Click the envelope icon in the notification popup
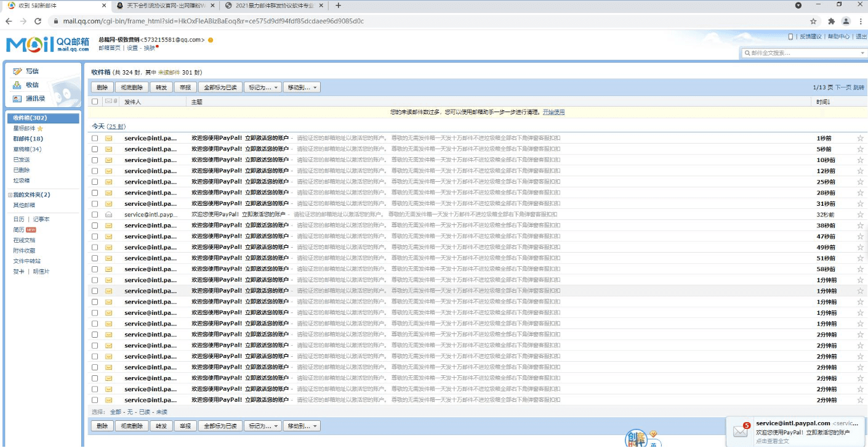 coord(741,432)
